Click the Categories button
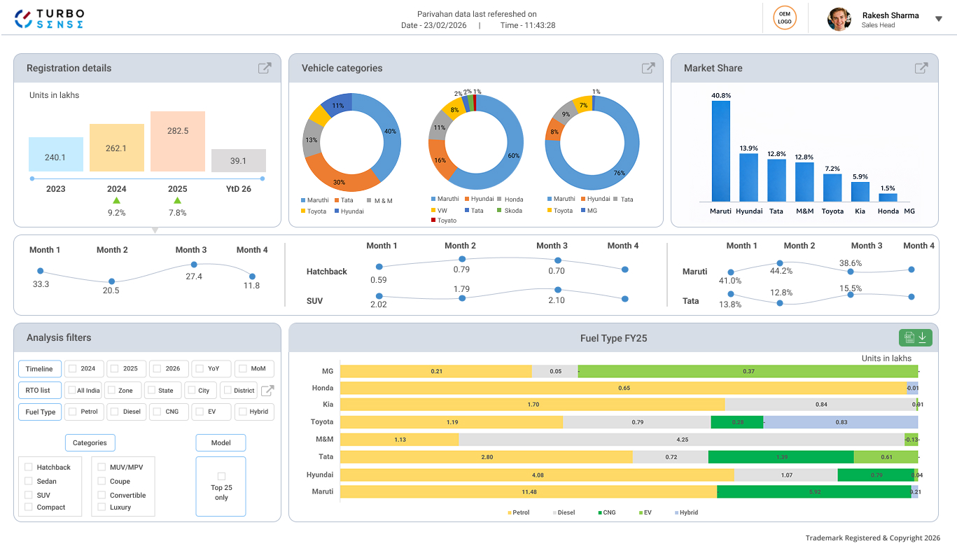 [90, 442]
